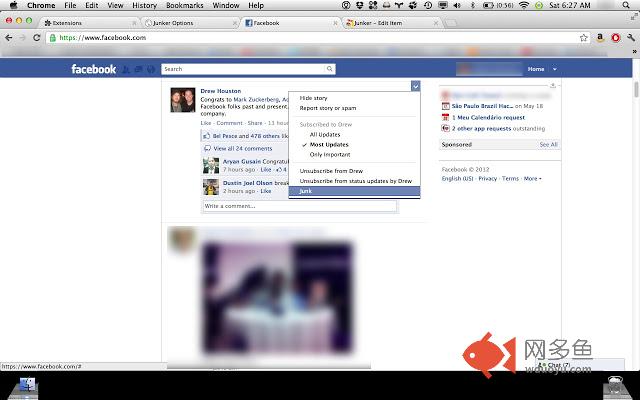Image resolution: width=640 pixels, height=400 pixels.
Task: Select the All Updates subscription option
Action: 325,134
